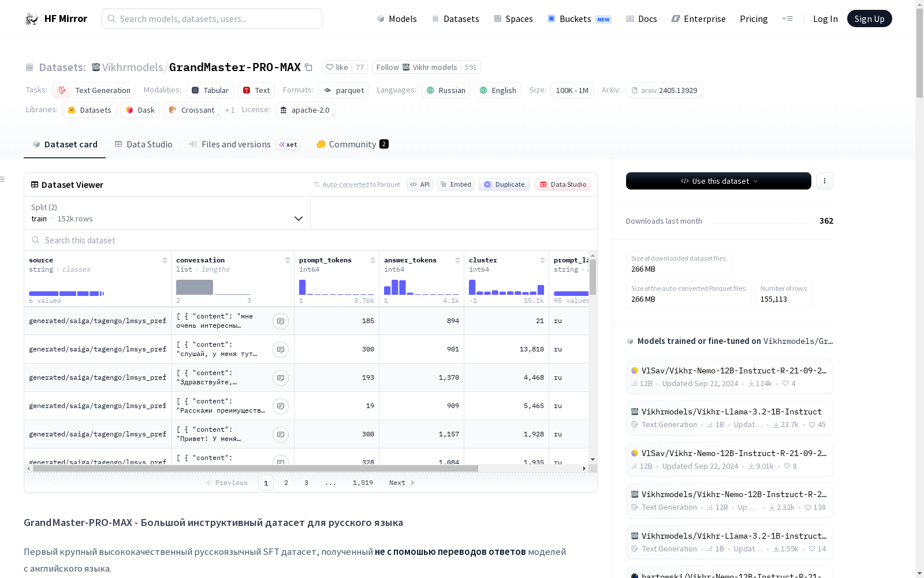Expand the Use this dataset dropdown
Image resolution: width=924 pixels, height=578 pixels.
coord(718,181)
